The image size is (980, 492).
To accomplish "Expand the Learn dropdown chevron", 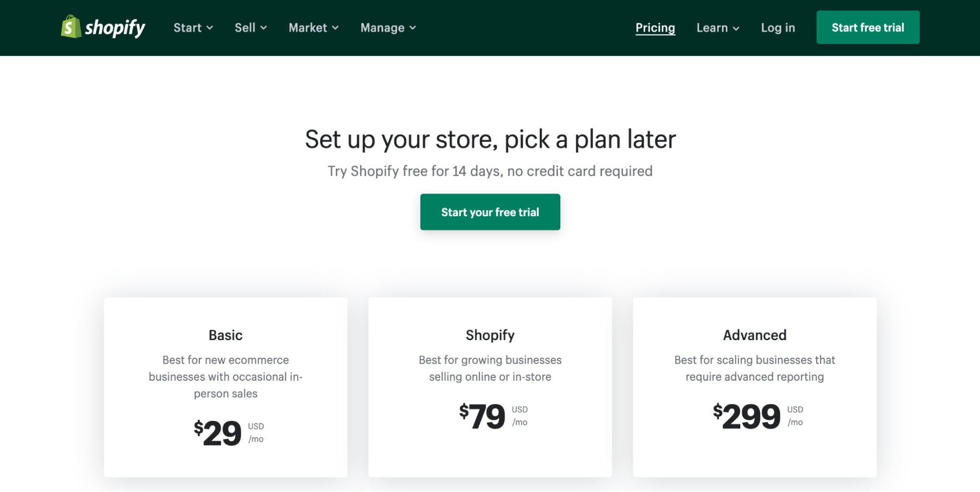I will [736, 28].
